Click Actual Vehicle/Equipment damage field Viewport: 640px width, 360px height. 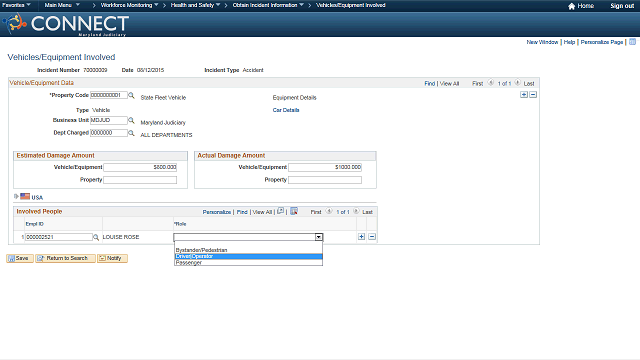(325, 167)
